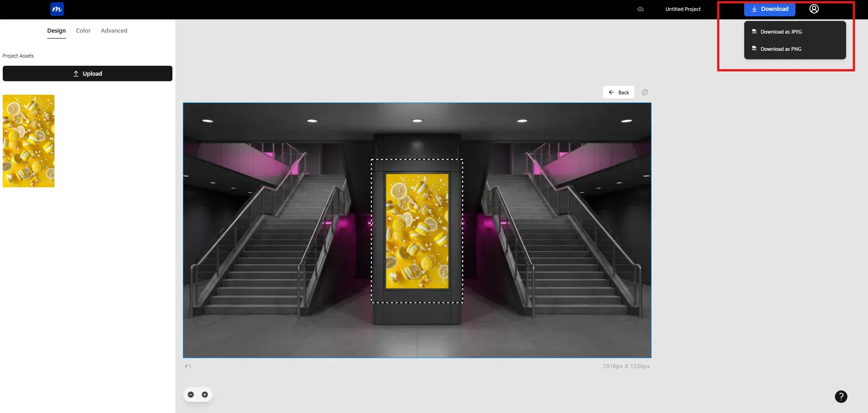Switch to the Advanced tab
Viewport: 868px width, 413px height.
click(113, 30)
